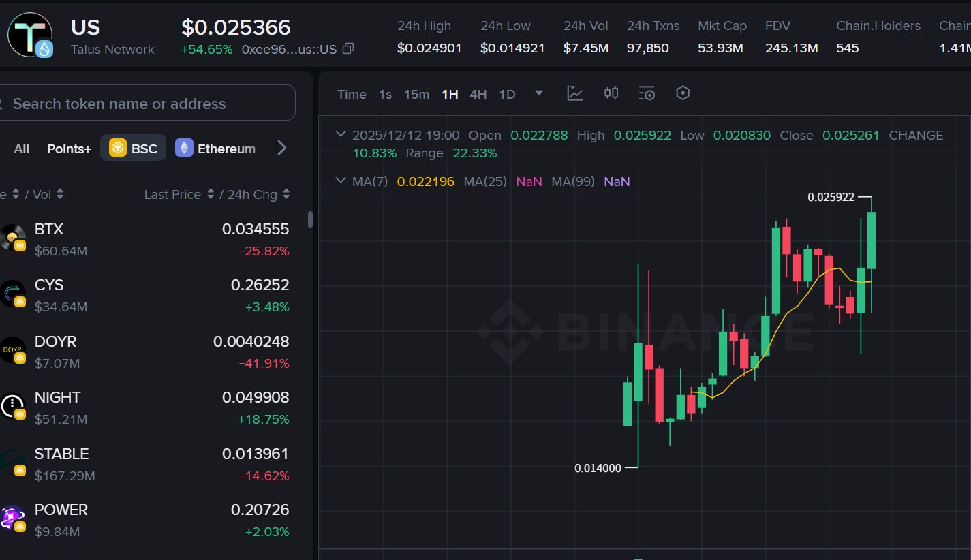Viewport: 971px width, 560px height.
Task: Click the search token name input
Action: point(148,103)
